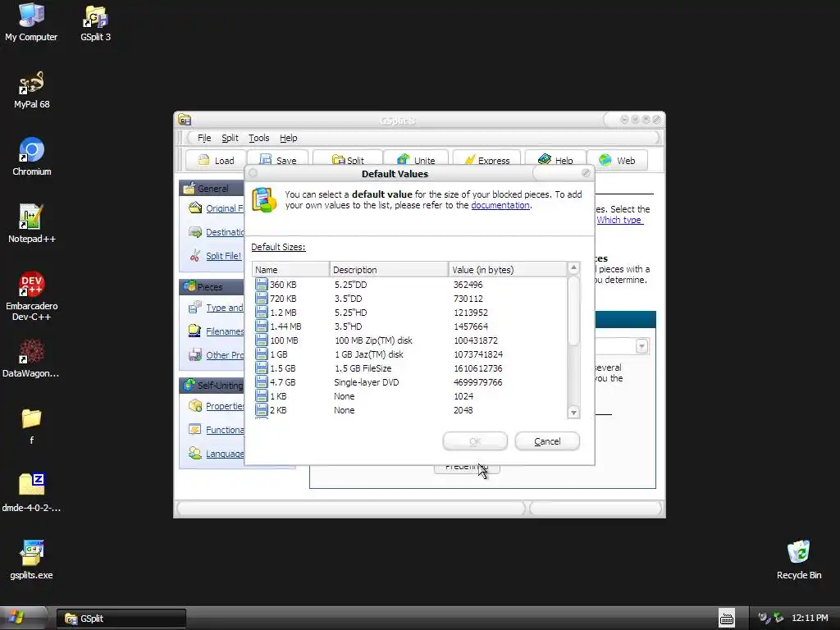Viewport: 840px width, 630px height.
Task: Click the disk icon for 1.44 MB row
Action: point(261,326)
